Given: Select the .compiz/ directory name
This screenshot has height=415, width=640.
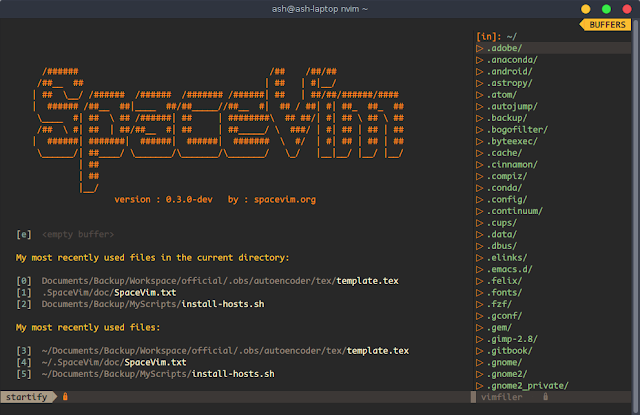Looking at the screenshot, I should point(507,176).
